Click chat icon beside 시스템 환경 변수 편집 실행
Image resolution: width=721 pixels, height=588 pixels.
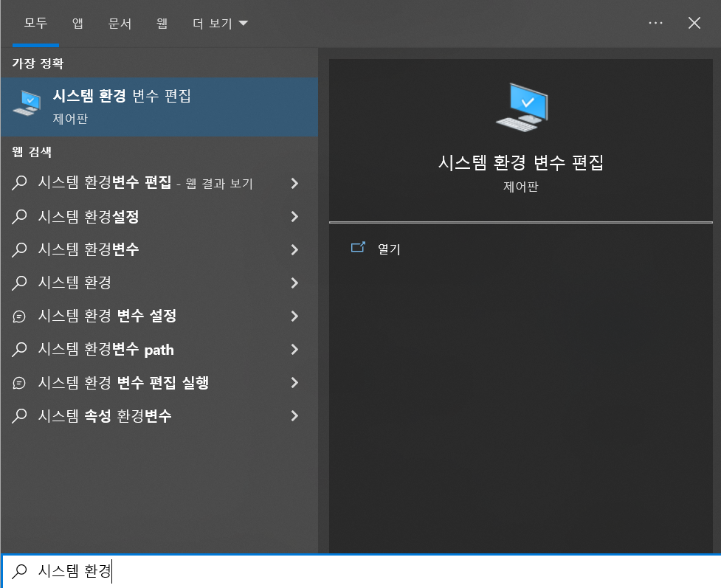coord(19,383)
